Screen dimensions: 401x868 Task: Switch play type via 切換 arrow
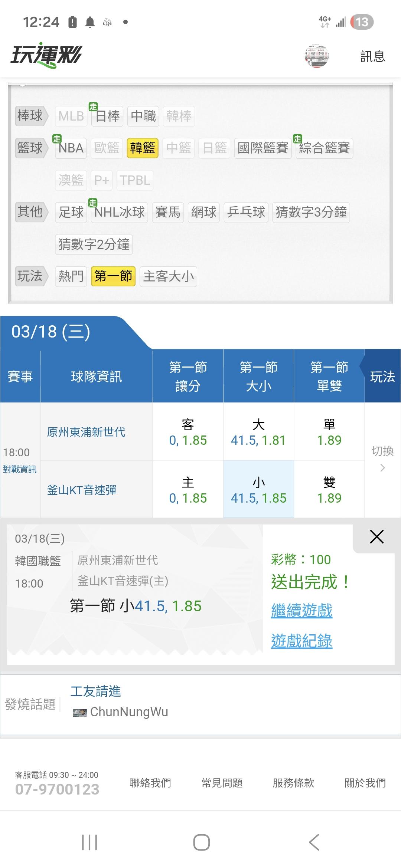pyautogui.click(x=382, y=460)
